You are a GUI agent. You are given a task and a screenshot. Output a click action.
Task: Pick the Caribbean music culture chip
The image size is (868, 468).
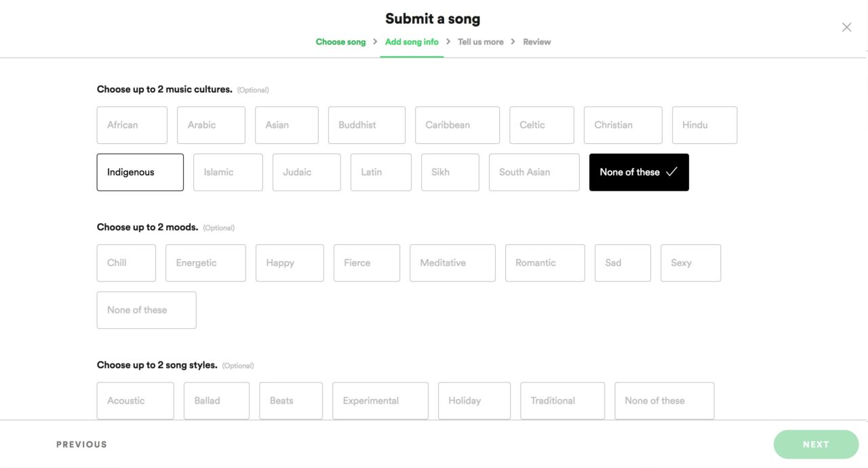[457, 125]
